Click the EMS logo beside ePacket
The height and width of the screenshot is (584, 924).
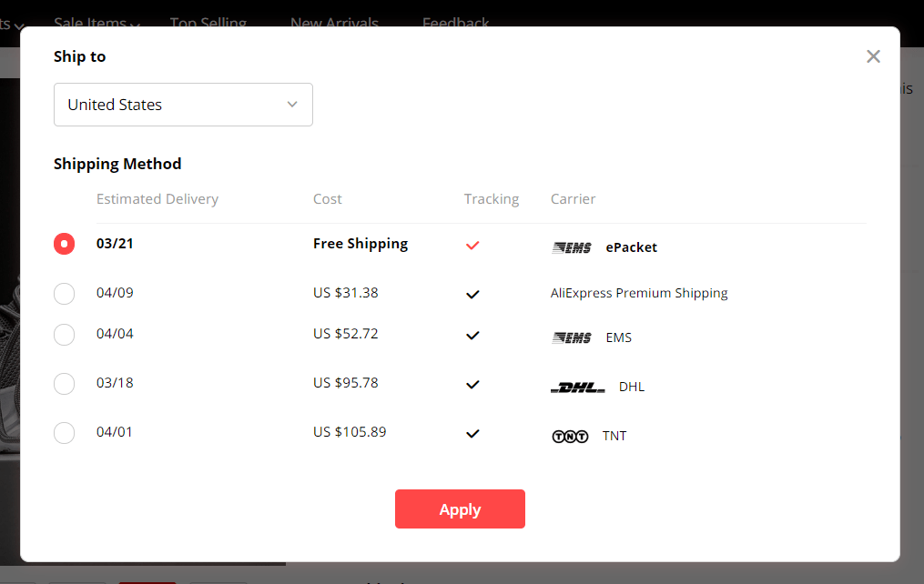tap(572, 247)
